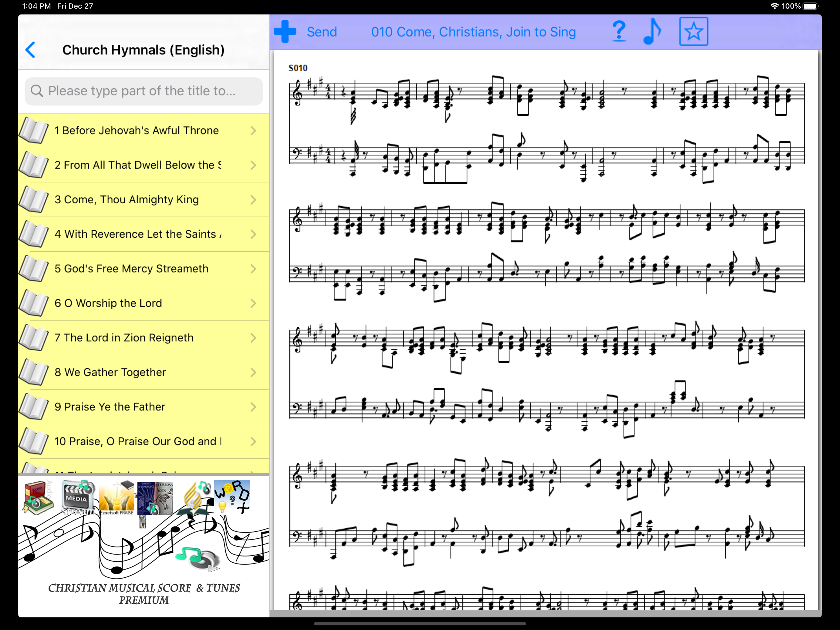Open hymn '3 Come, Thou Almighty King'
The image size is (840, 630).
pyautogui.click(x=144, y=200)
